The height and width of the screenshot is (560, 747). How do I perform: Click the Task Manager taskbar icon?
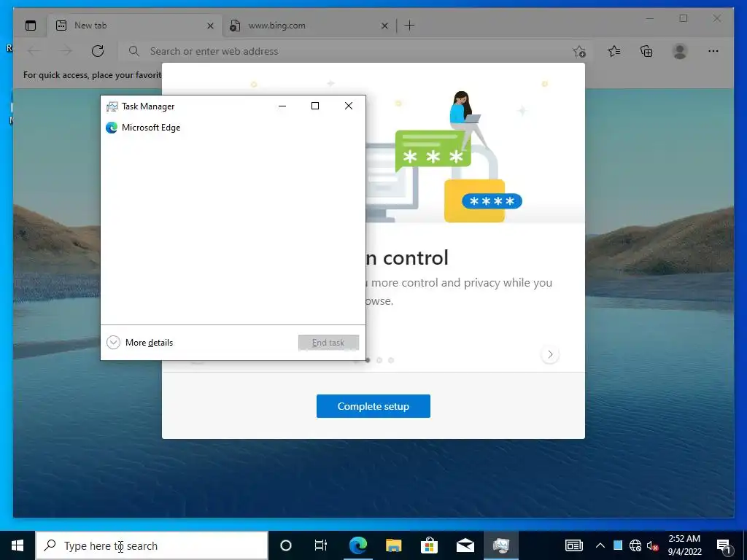501,545
